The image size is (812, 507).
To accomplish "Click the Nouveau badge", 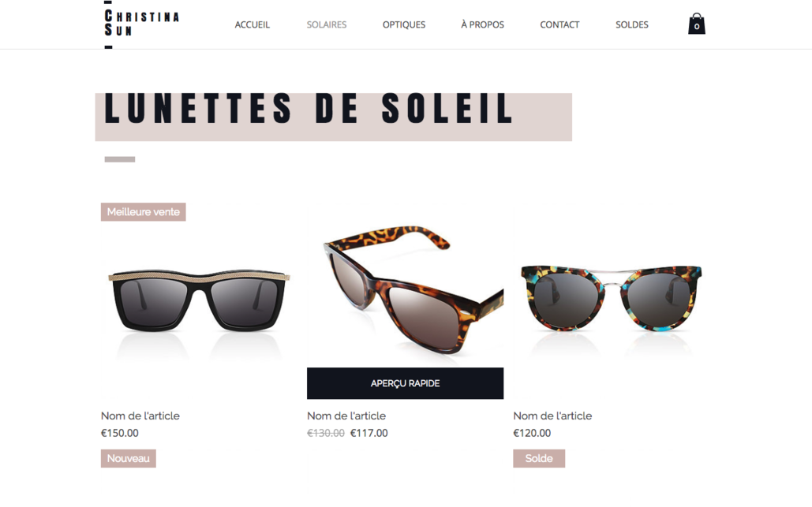I will coord(129,458).
